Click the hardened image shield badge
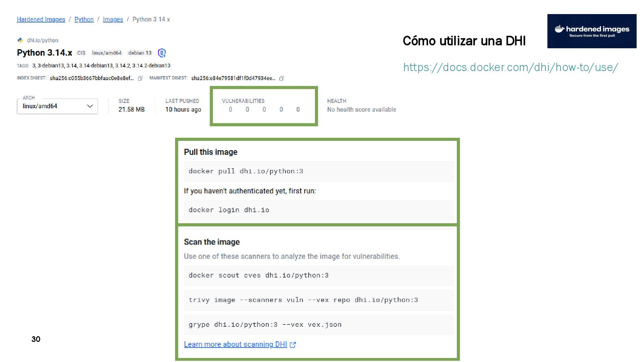The height and width of the screenshot is (362, 644). click(x=162, y=53)
